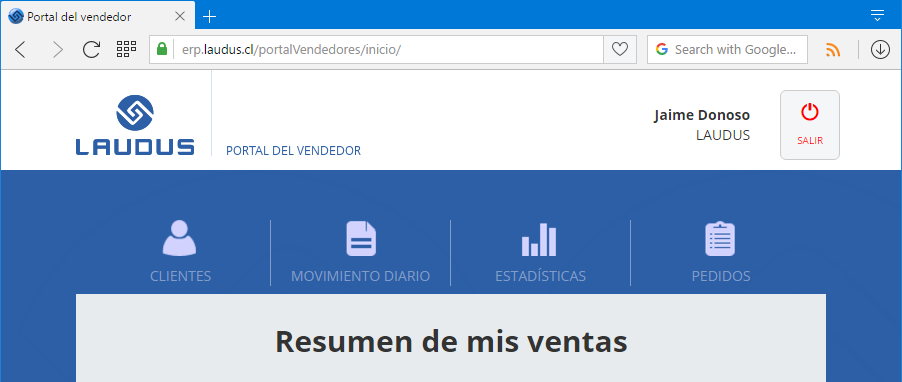
Task: Click the LAUDUS company name under user
Action: [x=723, y=135]
